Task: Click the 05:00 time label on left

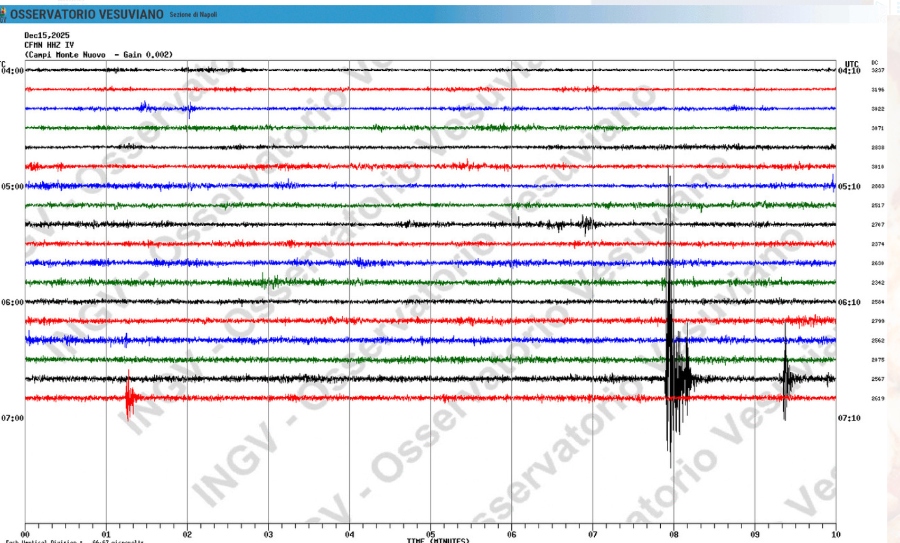Action: point(12,186)
